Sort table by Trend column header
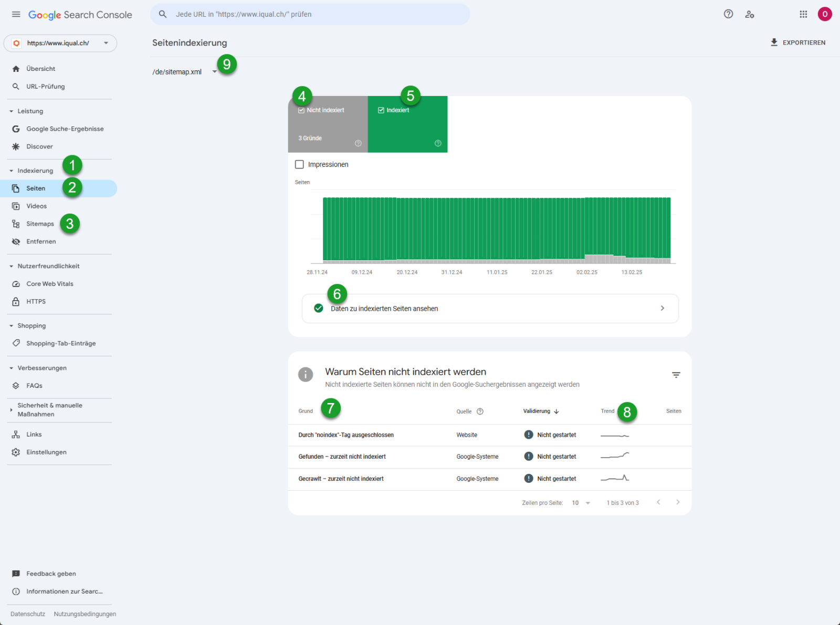The height and width of the screenshot is (625, 840). point(607,411)
